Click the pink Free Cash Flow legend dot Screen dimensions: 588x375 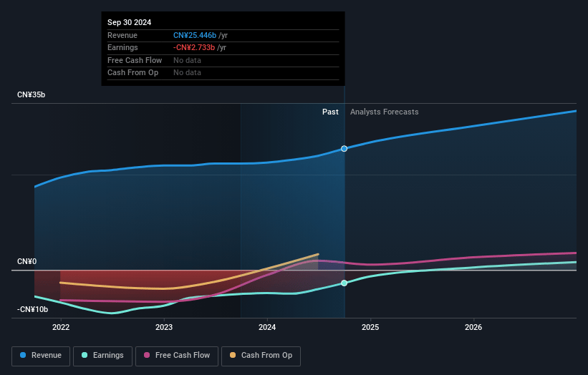[147, 355]
